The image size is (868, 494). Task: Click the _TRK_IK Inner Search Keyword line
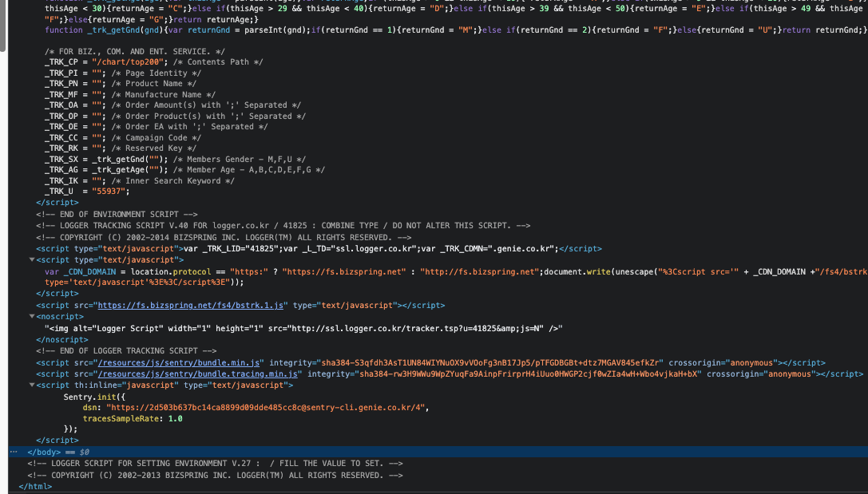(x=140, y=181)
